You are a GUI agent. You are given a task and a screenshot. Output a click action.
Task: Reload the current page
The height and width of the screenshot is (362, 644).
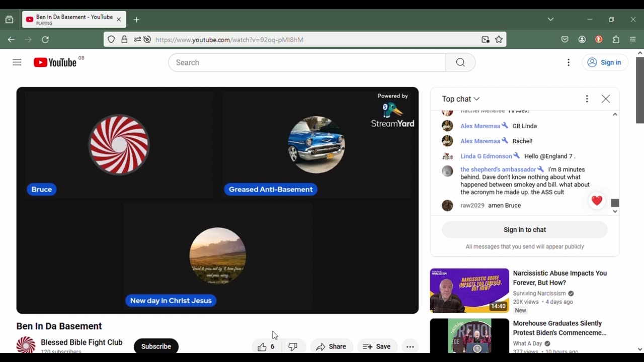pyautogui.click(x=45, y=40)
